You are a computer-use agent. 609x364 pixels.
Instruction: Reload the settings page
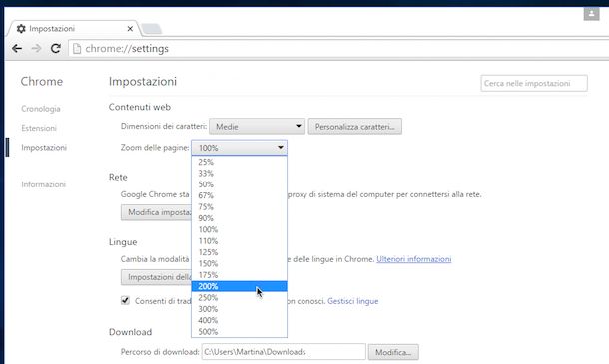56,49
